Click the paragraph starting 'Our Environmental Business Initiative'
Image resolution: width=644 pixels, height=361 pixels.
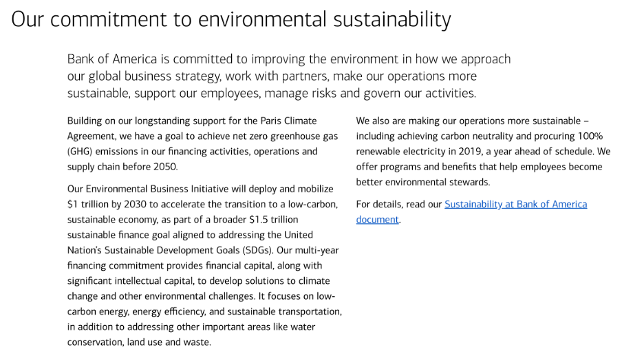pos(204,266)
